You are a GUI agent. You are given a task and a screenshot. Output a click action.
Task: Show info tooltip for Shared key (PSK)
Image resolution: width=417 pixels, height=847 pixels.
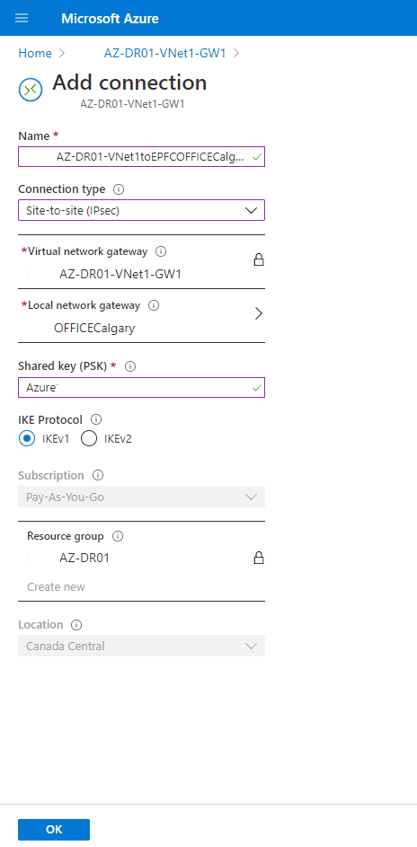130,366
